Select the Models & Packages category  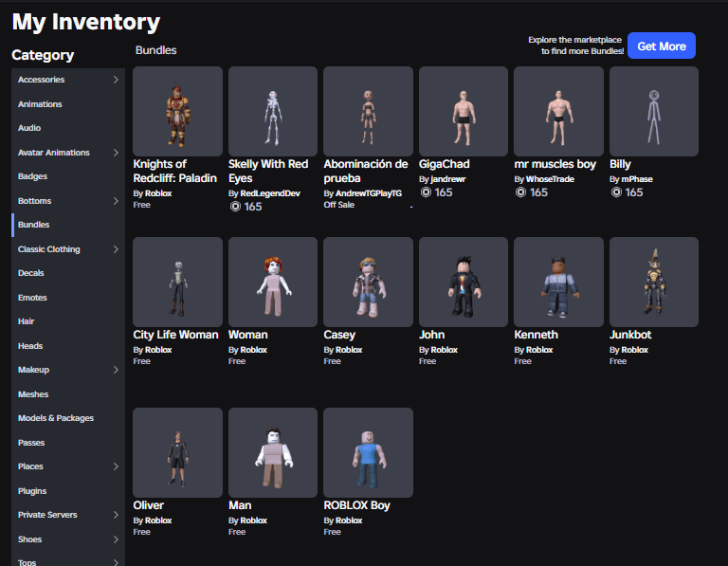(68, 418)
